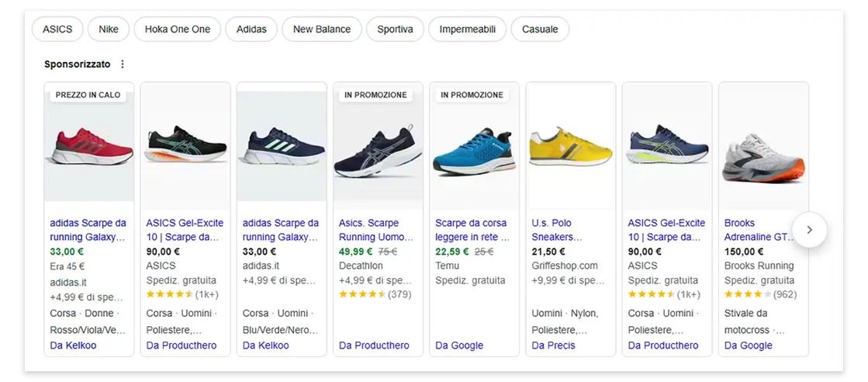868x382 pixels.
Task: Open the ASICS Gel-Excite title under the blue shoe
Action: pos(666,230)
